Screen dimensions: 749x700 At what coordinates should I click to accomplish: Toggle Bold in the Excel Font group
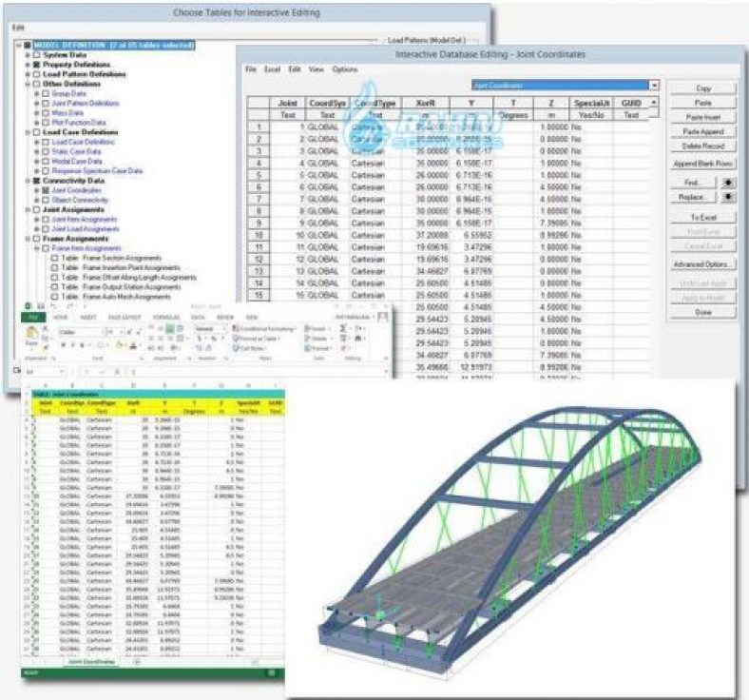click(x=63, y=345)
